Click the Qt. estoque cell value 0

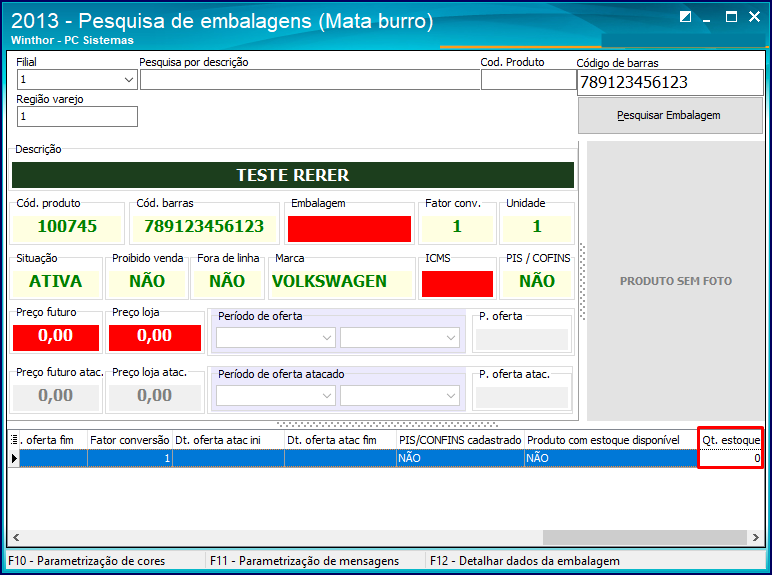click(731, 458)
